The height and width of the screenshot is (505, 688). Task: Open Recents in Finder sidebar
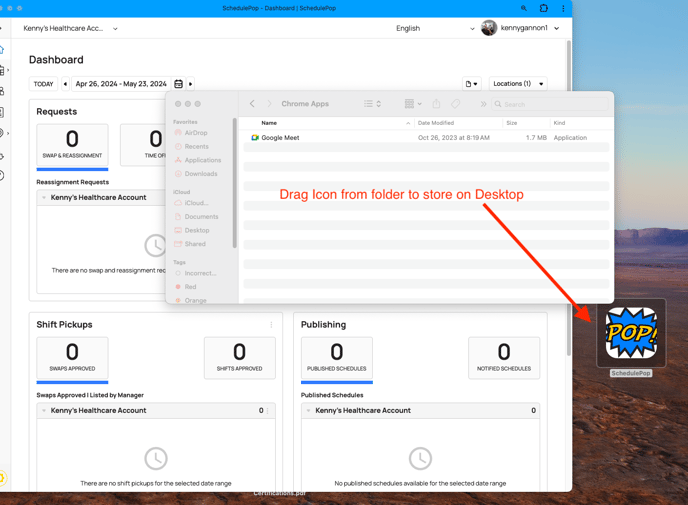tap(192, 147)
